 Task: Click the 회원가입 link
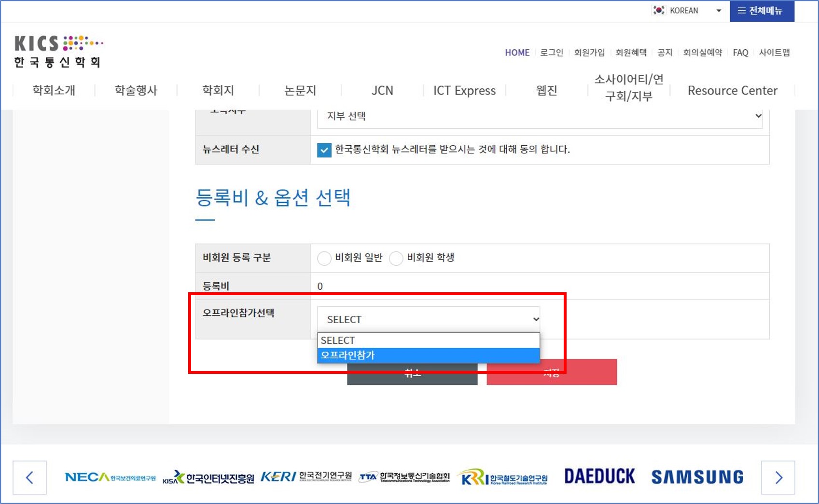click(589, 53)
